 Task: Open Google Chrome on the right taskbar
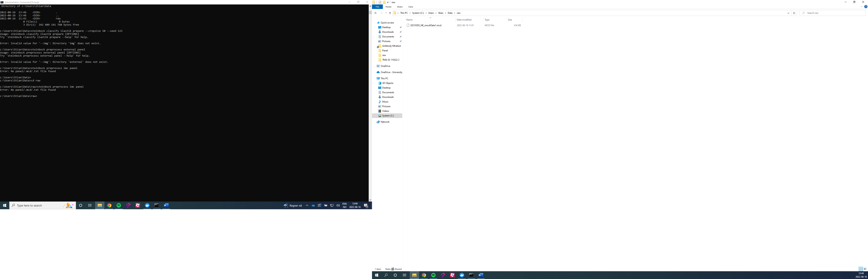(x=424, y=275)
